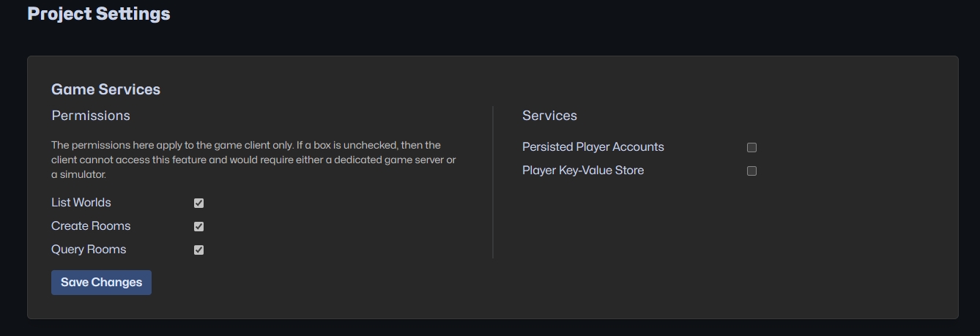Enable the Persisted Player Accounts checkbox
980x336 pixels.
(x=751, y=147)
